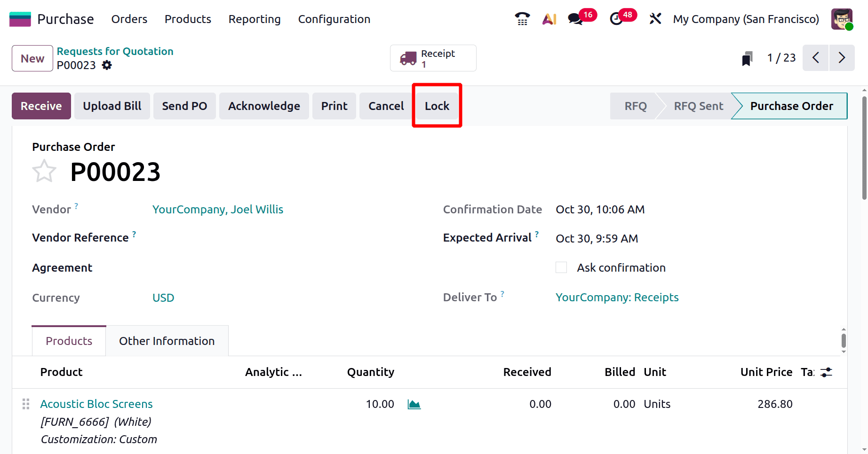
Task: Open the Receipt smart button with truck icon
Action: point(432,58)
